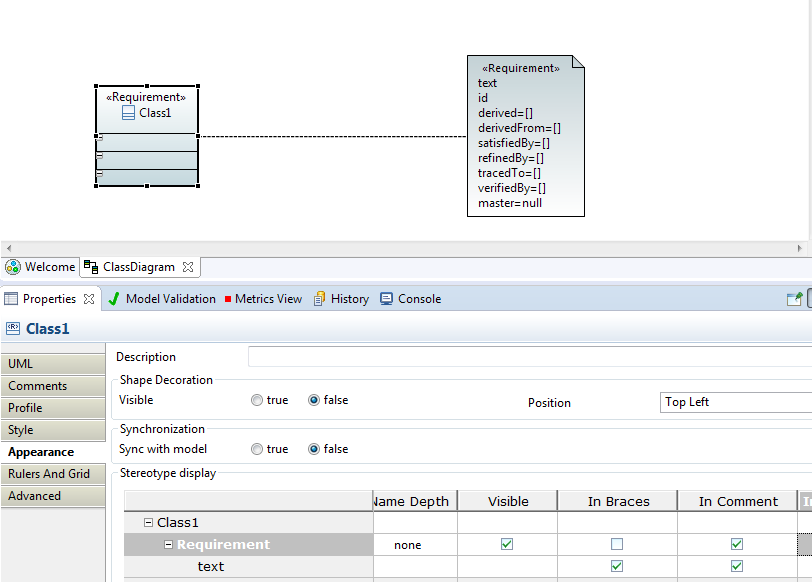Open the Comments properties section
The width and height of the screenshot is (812, 582).
coord(53,386)
